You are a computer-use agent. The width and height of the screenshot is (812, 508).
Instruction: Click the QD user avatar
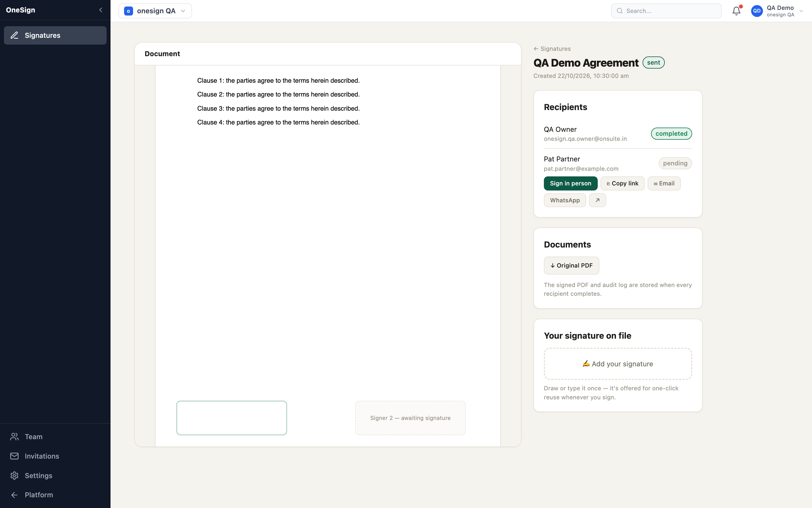(757, 11)
